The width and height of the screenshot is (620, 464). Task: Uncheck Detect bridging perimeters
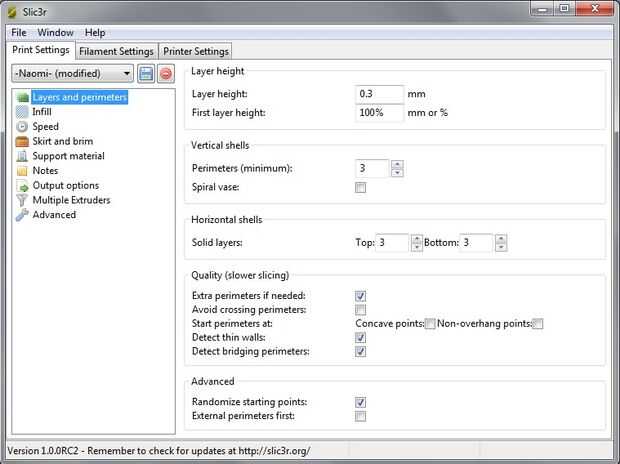click(360, 351)
